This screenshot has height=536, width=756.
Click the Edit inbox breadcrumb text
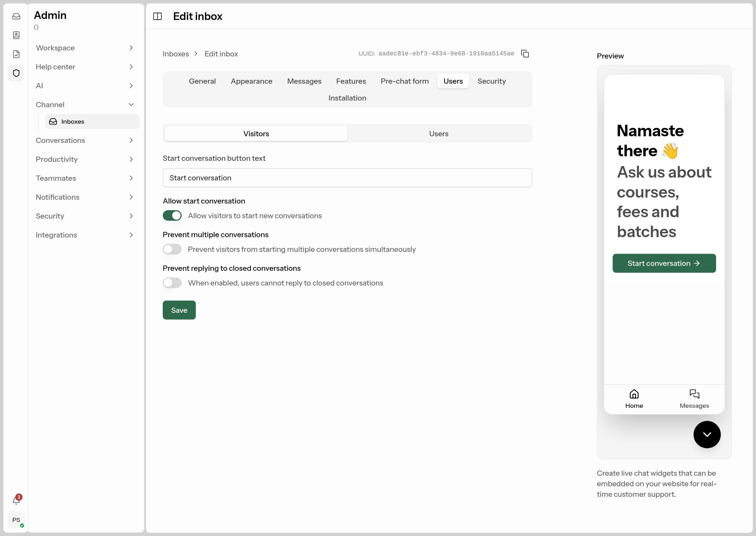point(221,54)
